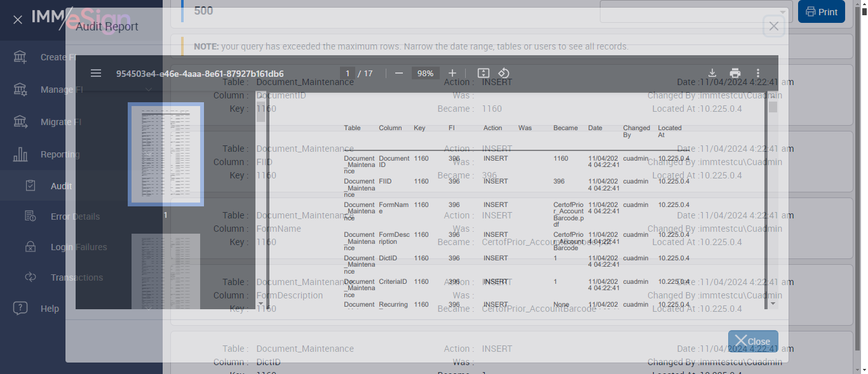Click the Audit Report dialog title

(x=107, y=26)
